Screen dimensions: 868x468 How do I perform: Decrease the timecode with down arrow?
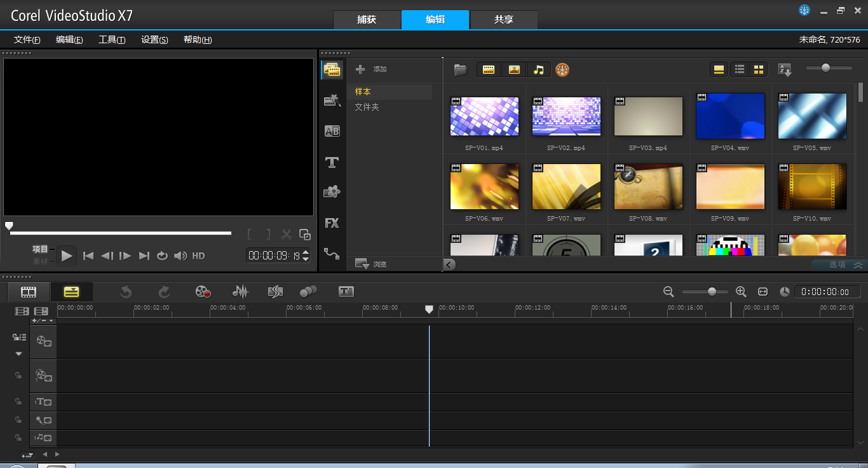pyautogui.click(x=306, y=259)
